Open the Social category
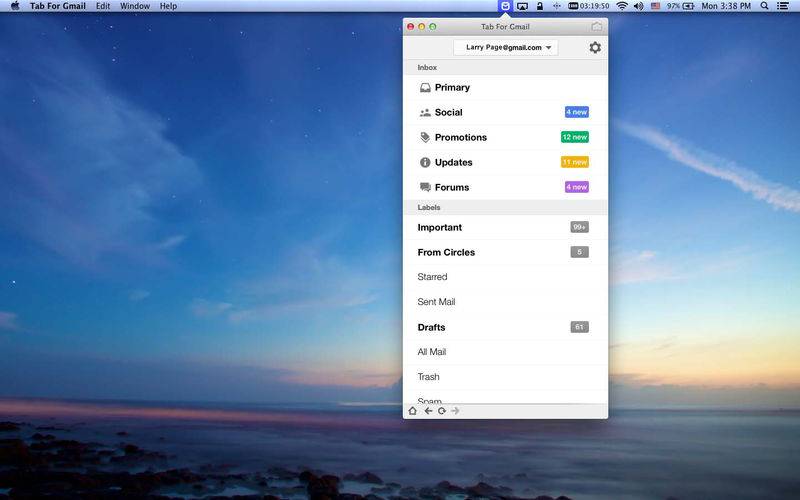 click(505, 112)
